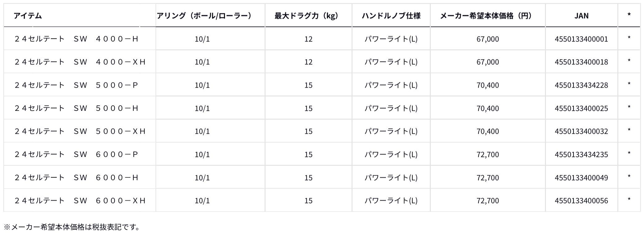
Task: Click the メーカー希望本体価格（円） column header
Action: pyautogui.click(x=487, y=16)
